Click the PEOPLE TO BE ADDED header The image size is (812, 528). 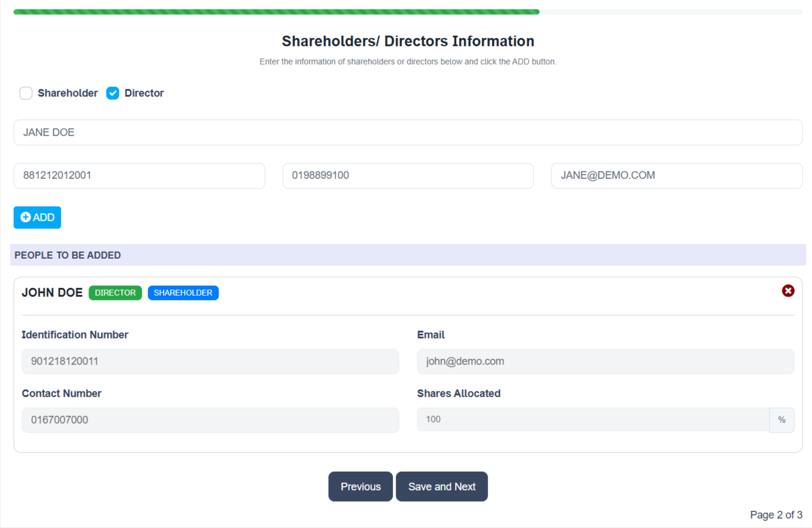67,255
